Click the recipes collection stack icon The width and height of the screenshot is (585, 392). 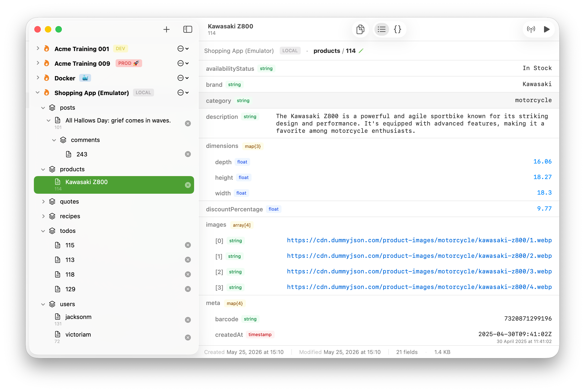click(x=52, y=216)
